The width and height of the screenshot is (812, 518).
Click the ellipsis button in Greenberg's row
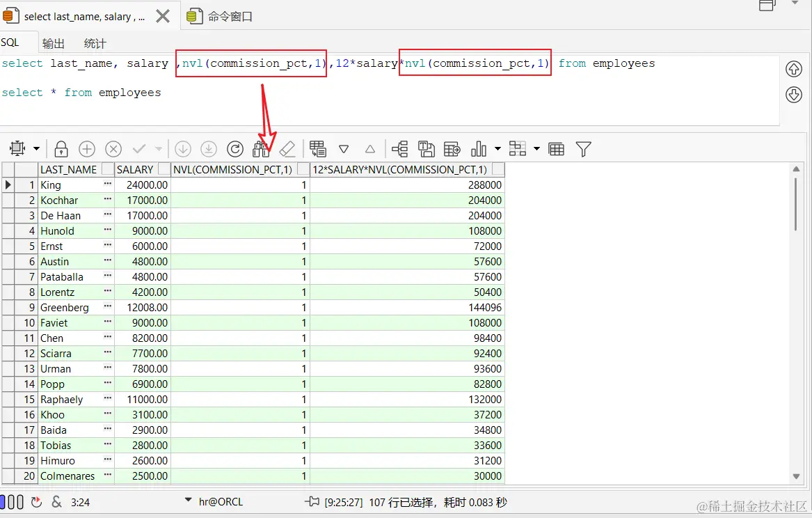coord(107,307)
